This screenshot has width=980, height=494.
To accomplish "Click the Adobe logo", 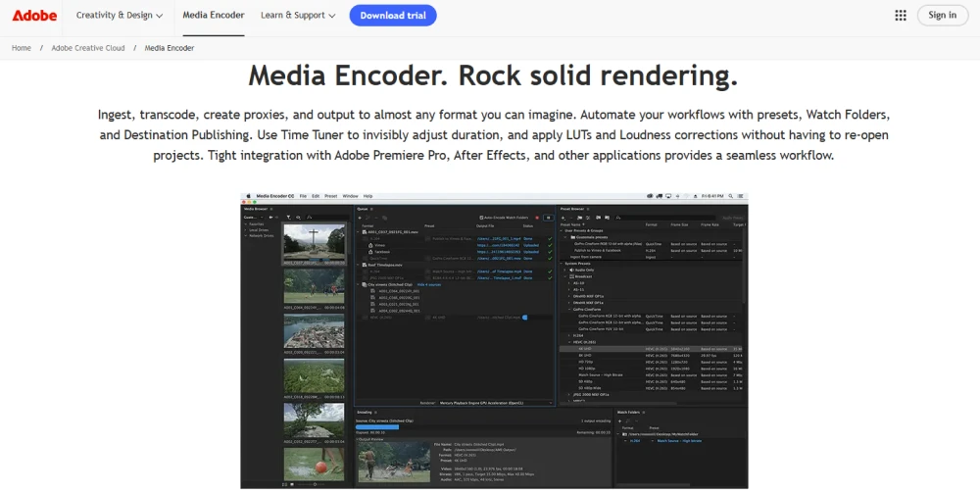I will tap(34, 15).
